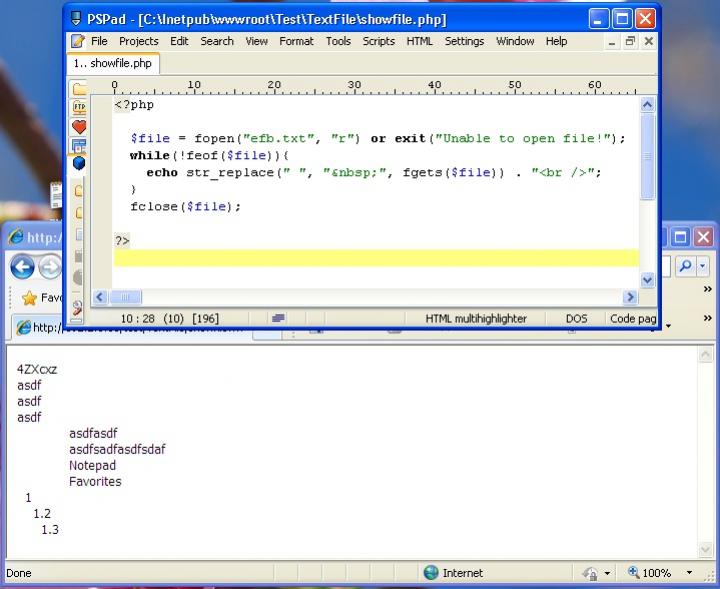Open the Search menu
720x589 pixels.
coord(217,41)
